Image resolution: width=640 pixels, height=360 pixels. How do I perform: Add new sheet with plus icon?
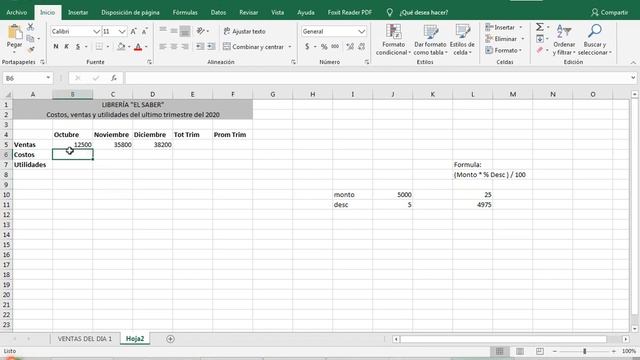pos(170,339)
